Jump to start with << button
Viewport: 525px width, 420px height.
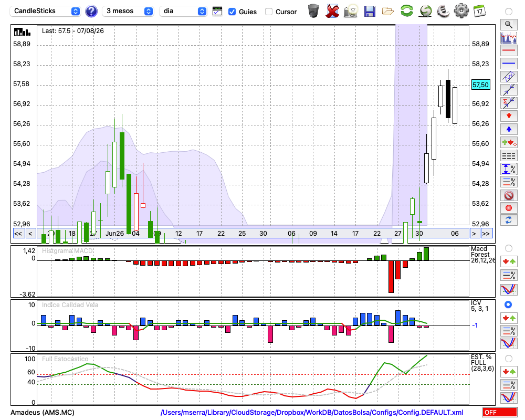(18, 234)
